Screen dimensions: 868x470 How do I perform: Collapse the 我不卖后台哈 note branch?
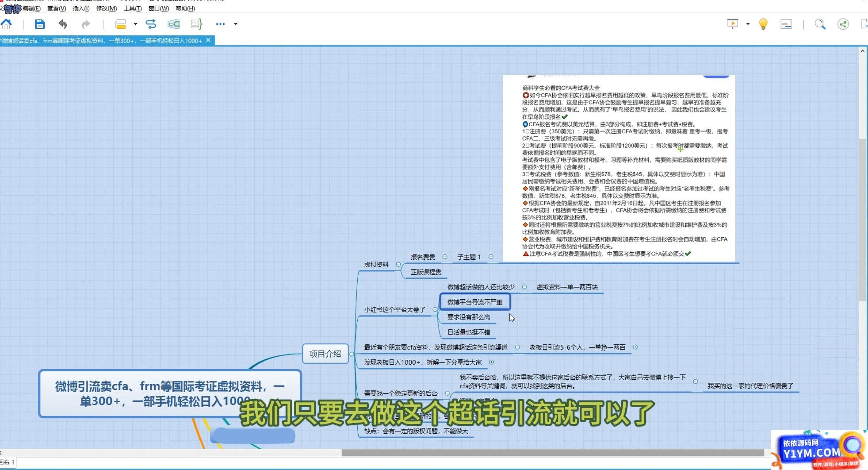(x=696, y=381)
